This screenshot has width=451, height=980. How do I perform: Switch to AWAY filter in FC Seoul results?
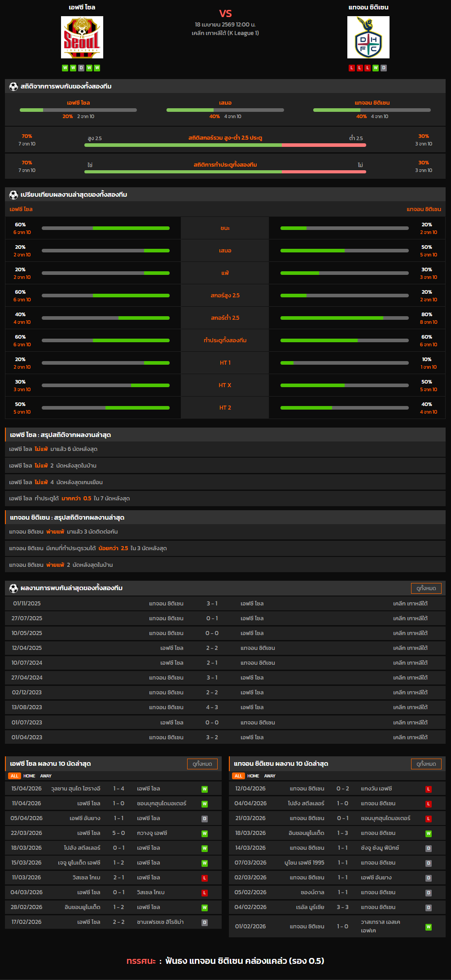(x=46, y=776)
